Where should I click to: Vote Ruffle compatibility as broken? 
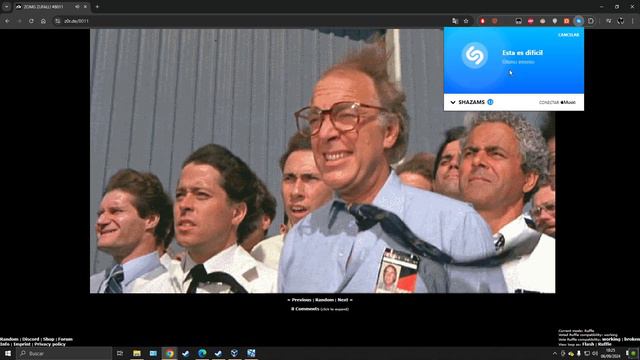[632, 339]
